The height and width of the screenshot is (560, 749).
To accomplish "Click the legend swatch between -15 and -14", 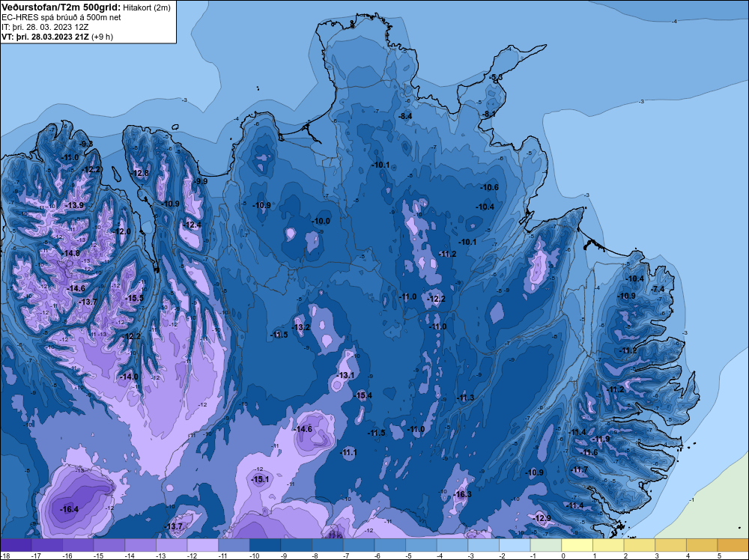I will (109, 545).
